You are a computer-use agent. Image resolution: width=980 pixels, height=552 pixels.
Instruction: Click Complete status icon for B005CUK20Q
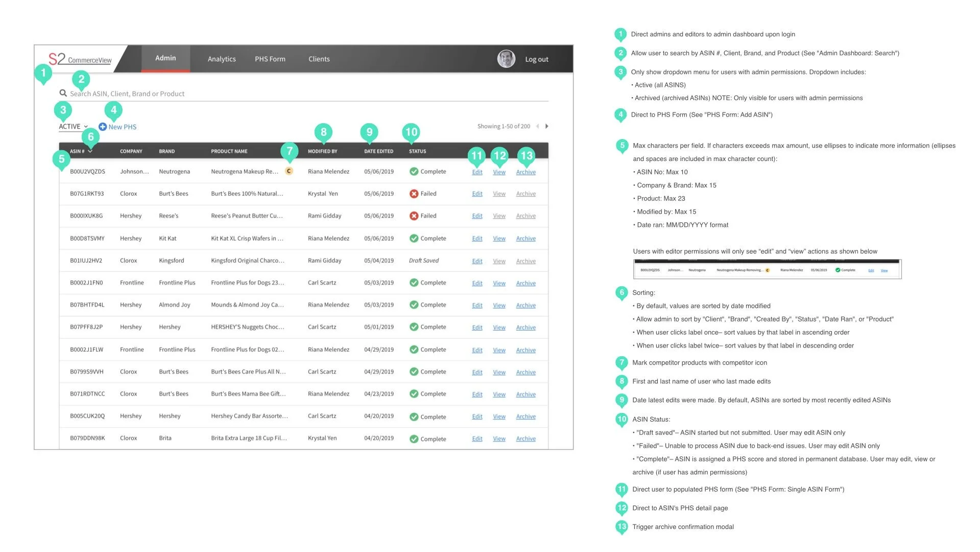(414, 417)
